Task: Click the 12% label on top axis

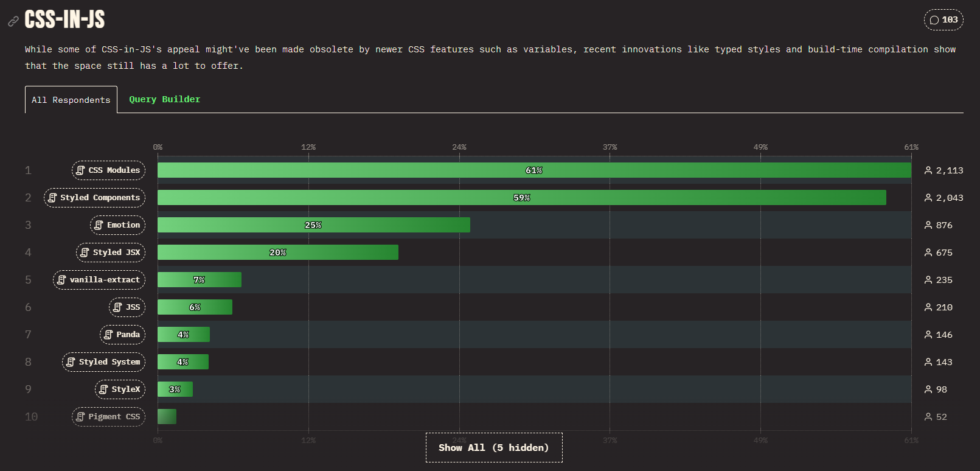Action: point(308,147)
